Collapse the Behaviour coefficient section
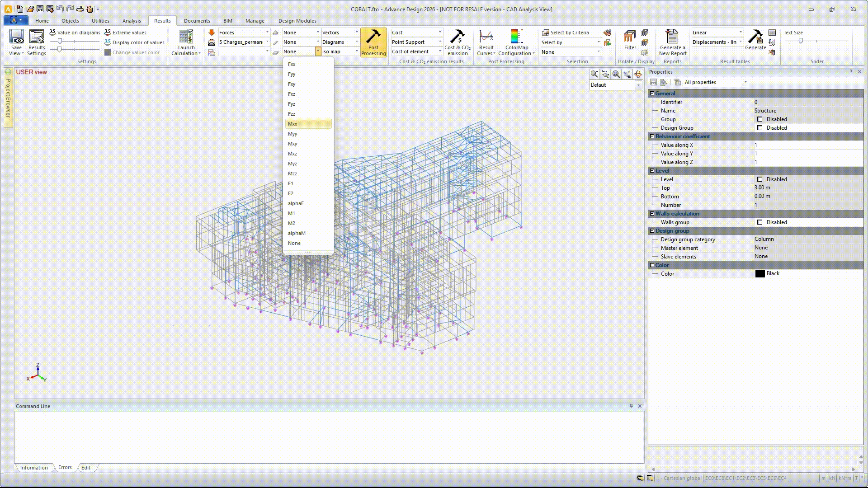This screenshot has width=868, height=488. pyautogui.click(x=652, y=136)
